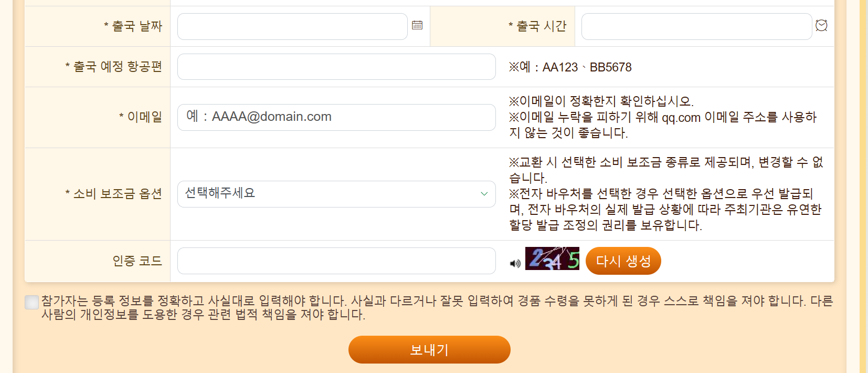Click the 소비 보조금 옵션 label
Image resolution: width=868 pixels, height=373 pixels.
(x=114, y=194)
